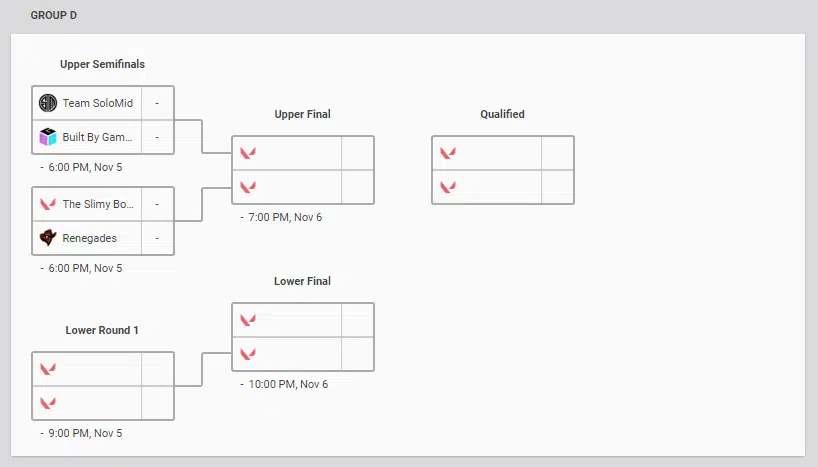Click the bottom Qualified slot Valorant icon
This screenshot has height=467, width=818.
point(448,187)
